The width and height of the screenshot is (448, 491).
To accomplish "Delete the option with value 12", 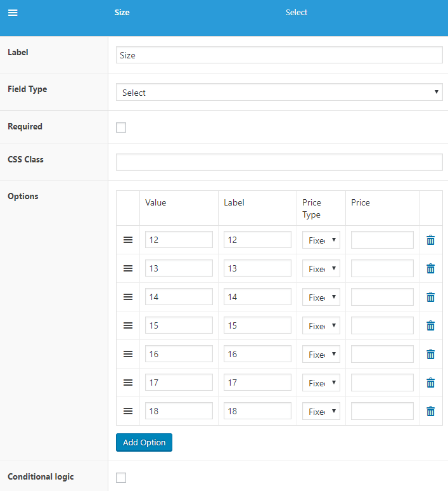I will (x=430, y=240).
